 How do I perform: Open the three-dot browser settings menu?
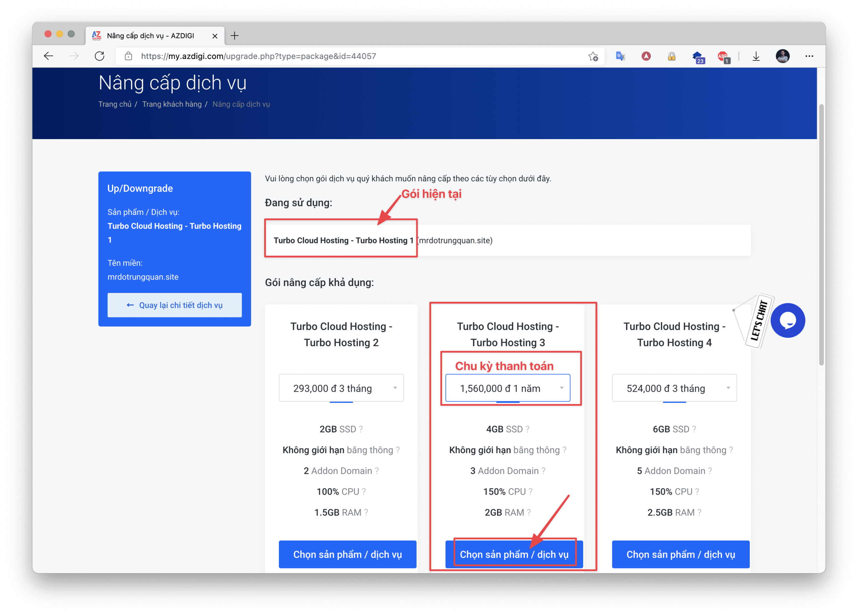809,56
